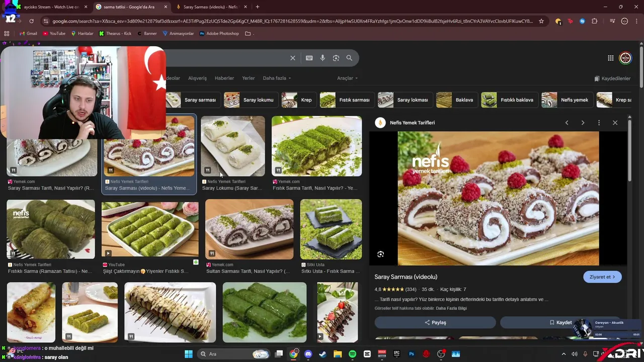Expand the Araçlar tools dropdown
The image size is (644, 362).
[347, 78]
